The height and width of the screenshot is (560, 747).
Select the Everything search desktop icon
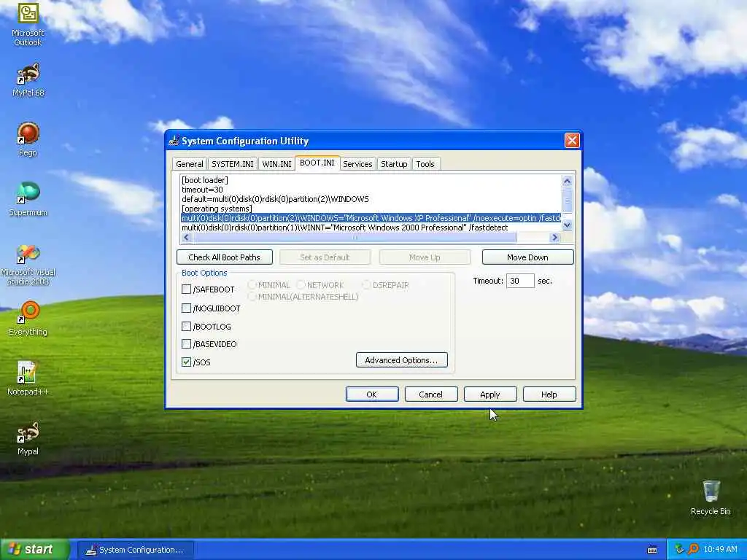click(28, 318)
